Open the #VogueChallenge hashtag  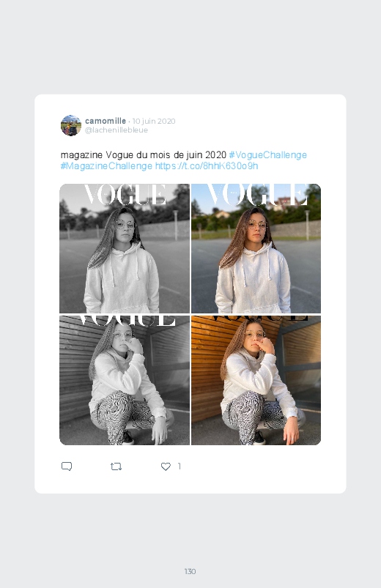[x=267, y=155]
